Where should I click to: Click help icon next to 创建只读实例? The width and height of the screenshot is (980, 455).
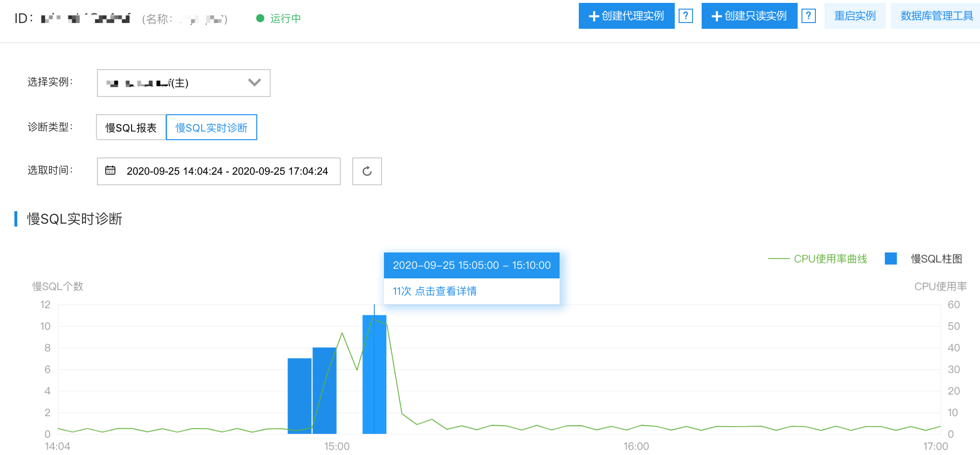pyautogui.click(x=809, y=16)
